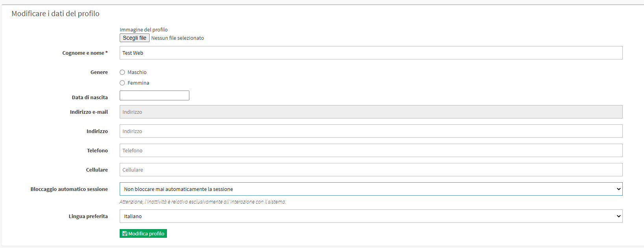This screenshot has height=248, width=644.
Task: Click the 'Genere' label
Action: click(x=99, y=72)
